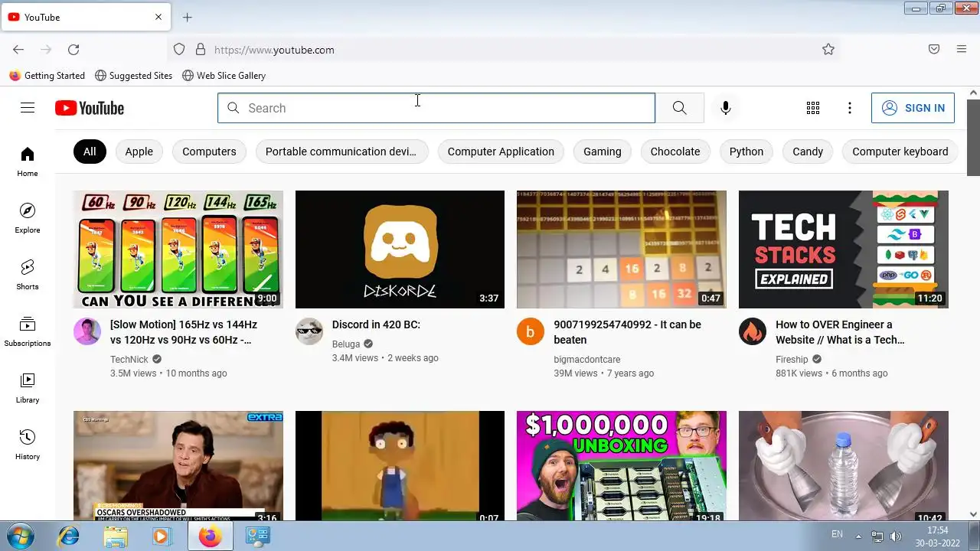This screenshot has height=551, width=980.
Task: Focus the YouTube search field
Action: coord(436,108)
